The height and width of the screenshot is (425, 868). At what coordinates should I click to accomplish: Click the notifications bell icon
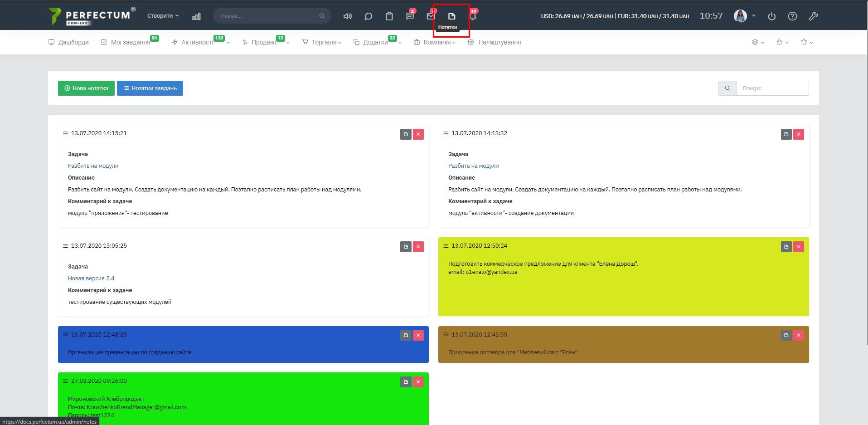click(473, 17)
